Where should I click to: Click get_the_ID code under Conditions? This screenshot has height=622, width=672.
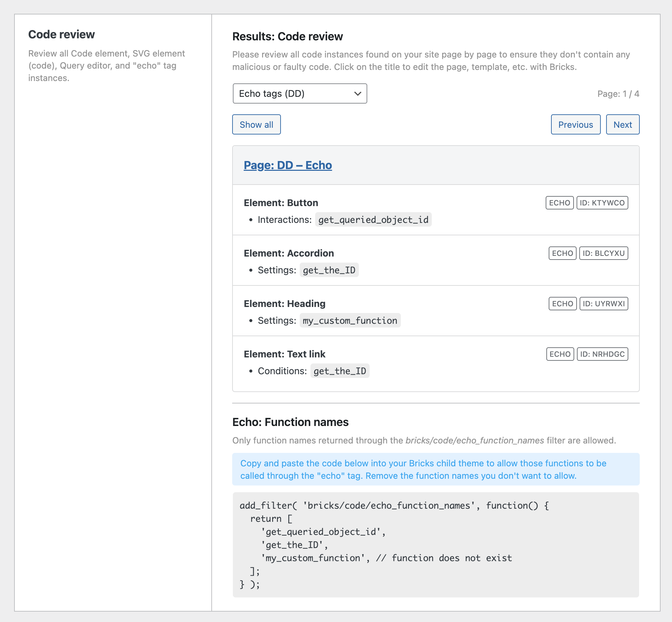coord(339,371)
